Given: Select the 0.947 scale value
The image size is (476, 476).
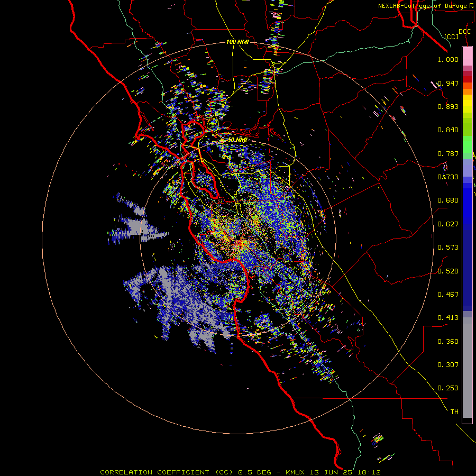Looking at the screenshot, I should (448, 83).
